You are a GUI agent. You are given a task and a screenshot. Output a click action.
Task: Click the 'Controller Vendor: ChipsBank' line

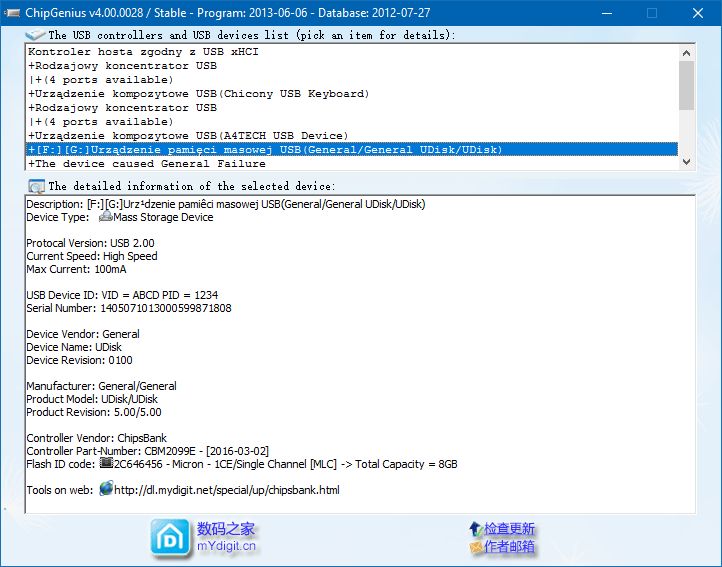click(x=96, y=438)
